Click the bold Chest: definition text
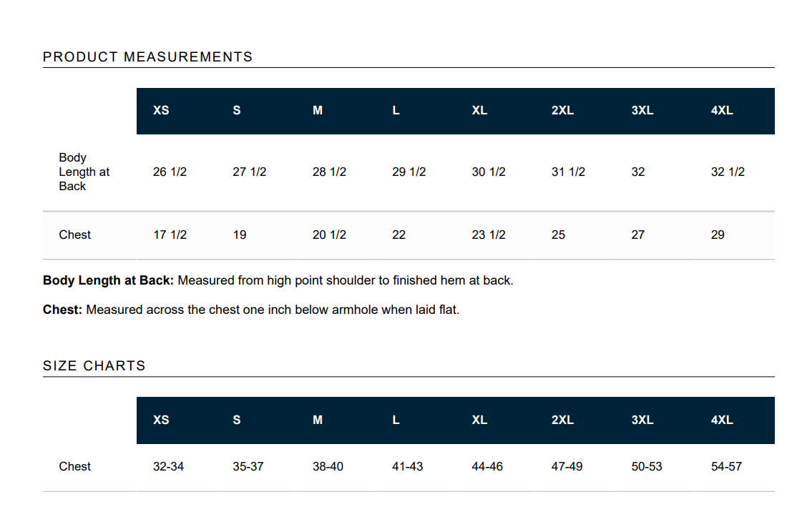The width and height of the screenshot is (802, 532). [62, 310]
